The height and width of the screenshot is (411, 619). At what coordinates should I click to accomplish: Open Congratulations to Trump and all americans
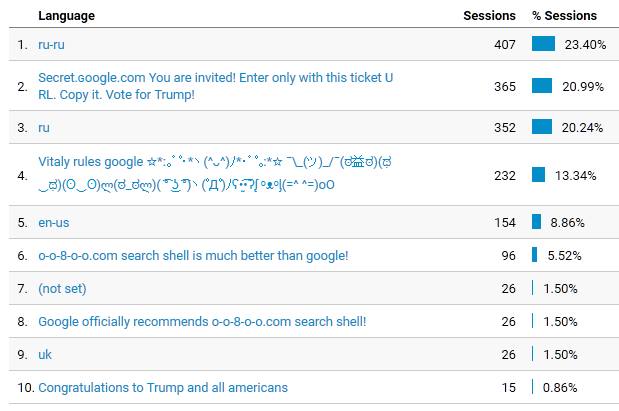point(163,388)
